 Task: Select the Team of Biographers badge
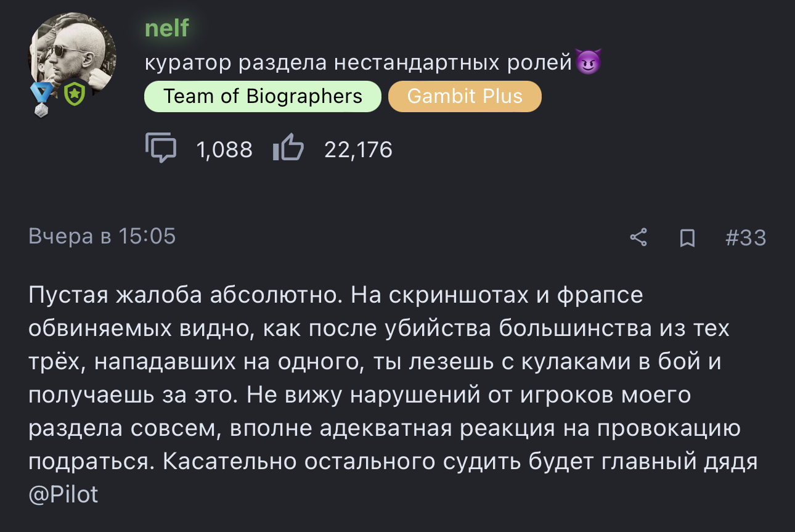pos(263,96)
